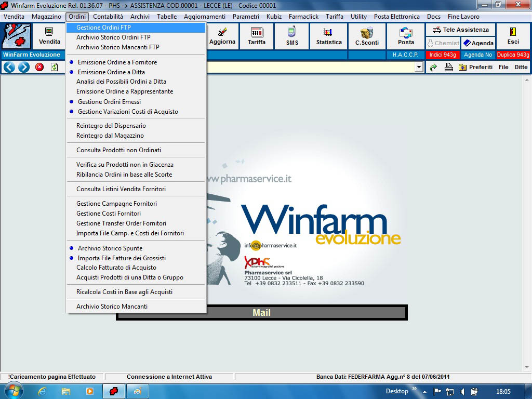Click the Mail banner bar
Screen dimensions: 532x399
pos(261,313)
